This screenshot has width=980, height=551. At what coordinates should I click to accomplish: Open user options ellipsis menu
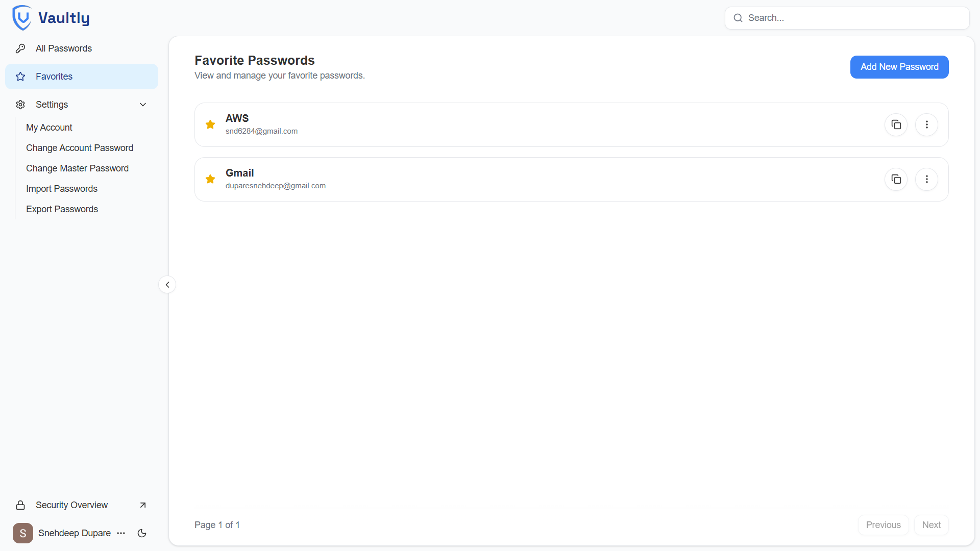[x=121, y=533]
